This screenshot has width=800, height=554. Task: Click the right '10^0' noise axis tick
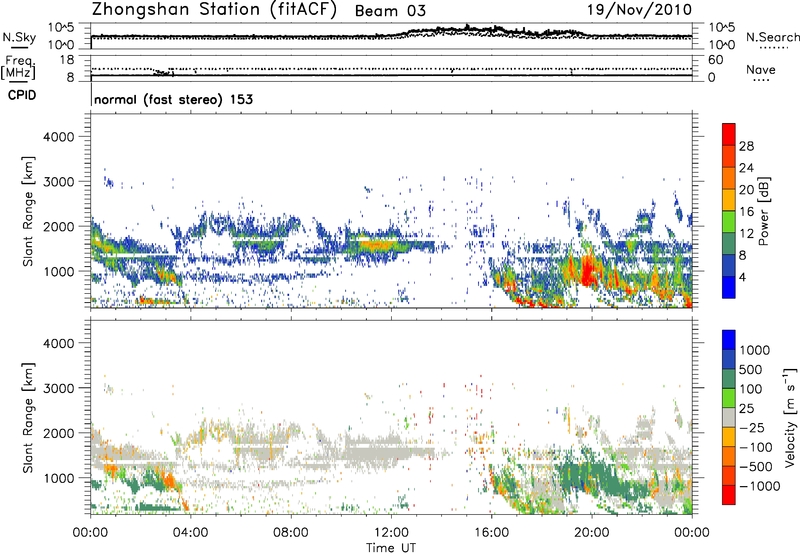click(721, 45)
